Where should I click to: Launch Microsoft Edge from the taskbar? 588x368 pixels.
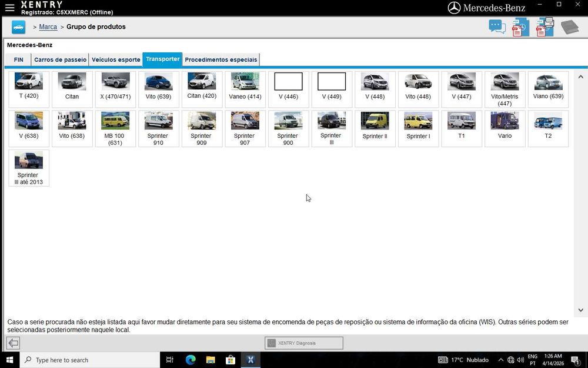coord(191,360)
